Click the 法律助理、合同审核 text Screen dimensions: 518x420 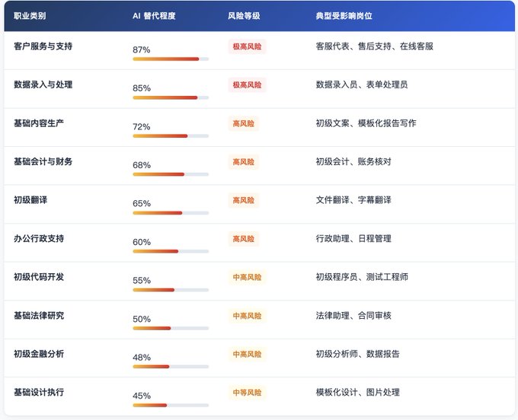pyautogui.click(x=353, y=316)
